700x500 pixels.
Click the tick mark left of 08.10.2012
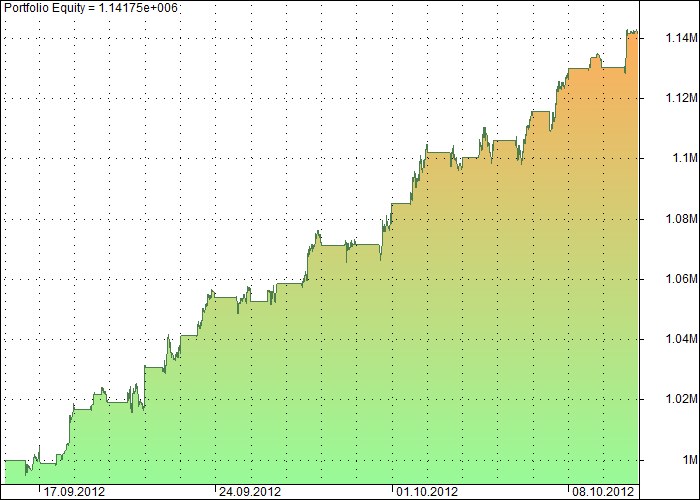point(570,490)
